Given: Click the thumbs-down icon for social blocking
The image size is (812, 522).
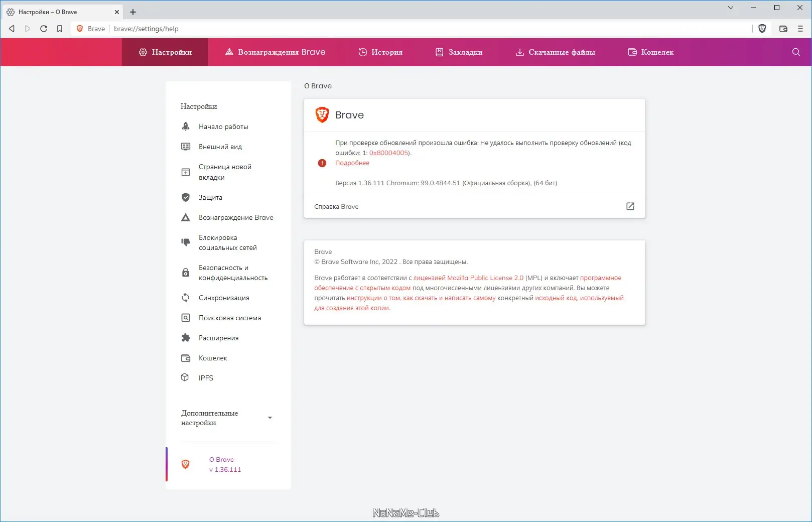Looking at the screenshot, I should [x=186, y=242].
